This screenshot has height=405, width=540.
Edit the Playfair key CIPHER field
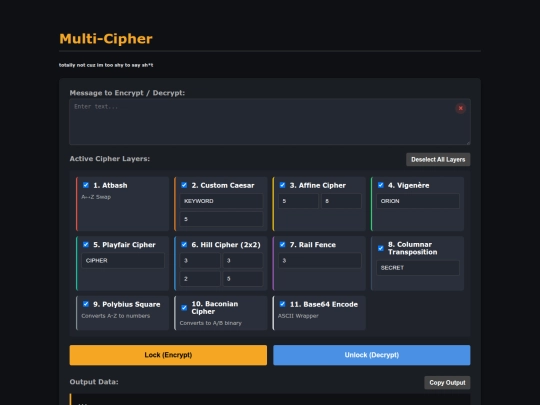click(123, 261)
